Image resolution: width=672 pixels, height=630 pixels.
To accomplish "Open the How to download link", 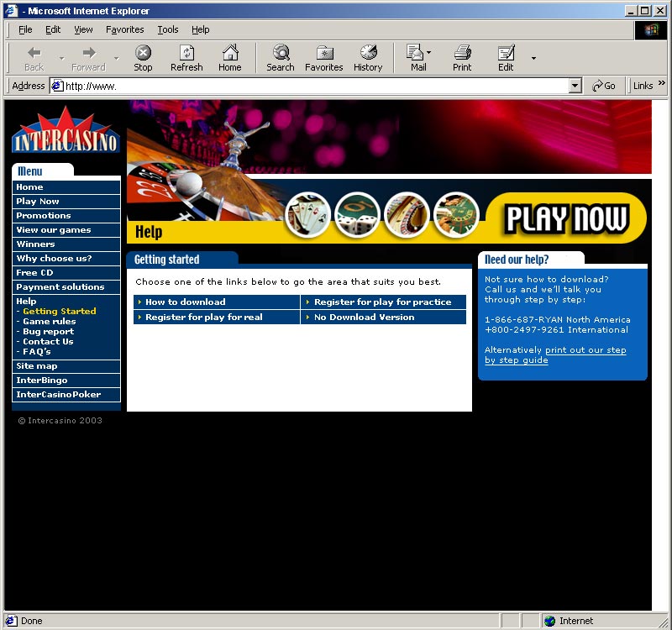I will 185,302.
